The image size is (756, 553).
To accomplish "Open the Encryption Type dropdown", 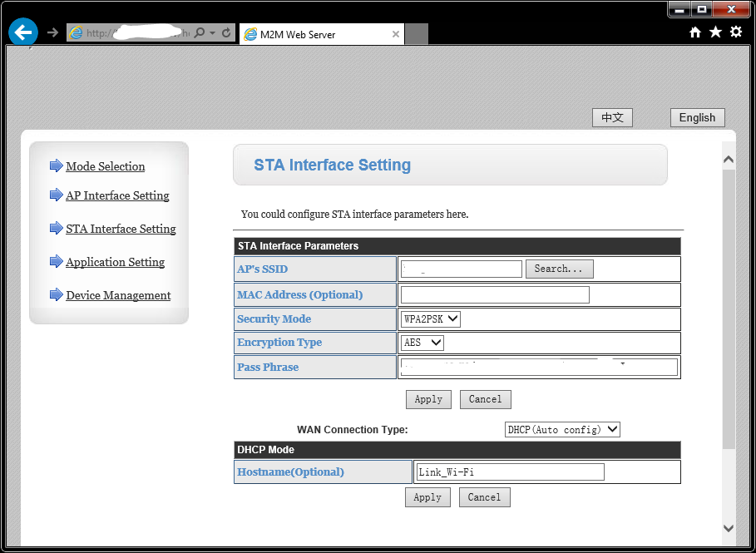I will (x=422, y=343).
